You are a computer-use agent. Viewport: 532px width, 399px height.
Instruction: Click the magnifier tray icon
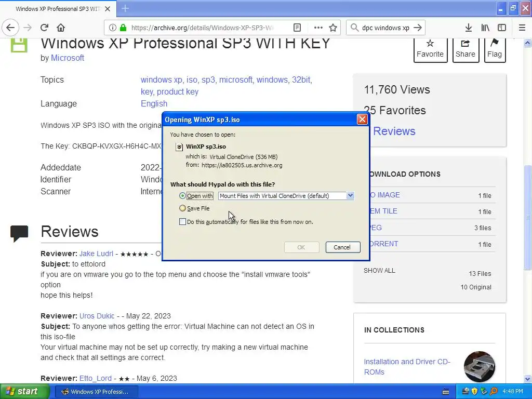tap(494, 391)
